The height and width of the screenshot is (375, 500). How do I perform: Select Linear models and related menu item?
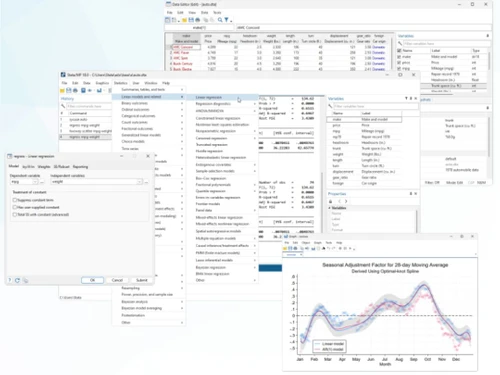point(148,97)
